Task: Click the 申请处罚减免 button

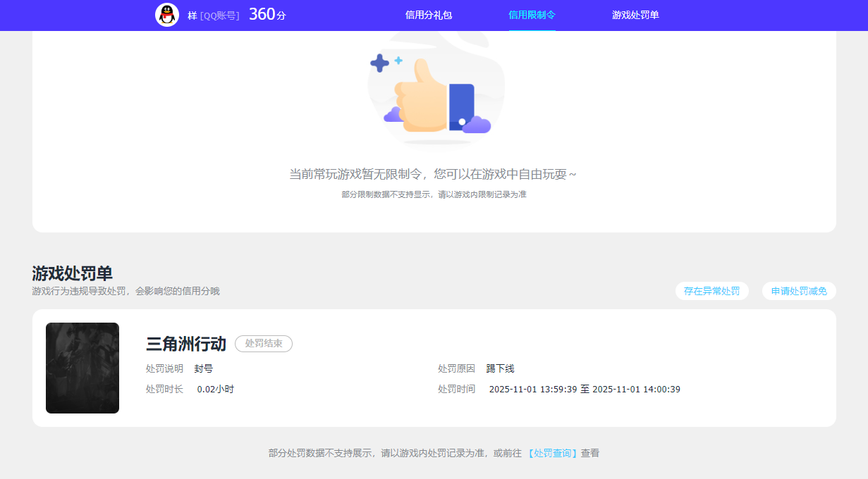Action: (x=799, y=290)
